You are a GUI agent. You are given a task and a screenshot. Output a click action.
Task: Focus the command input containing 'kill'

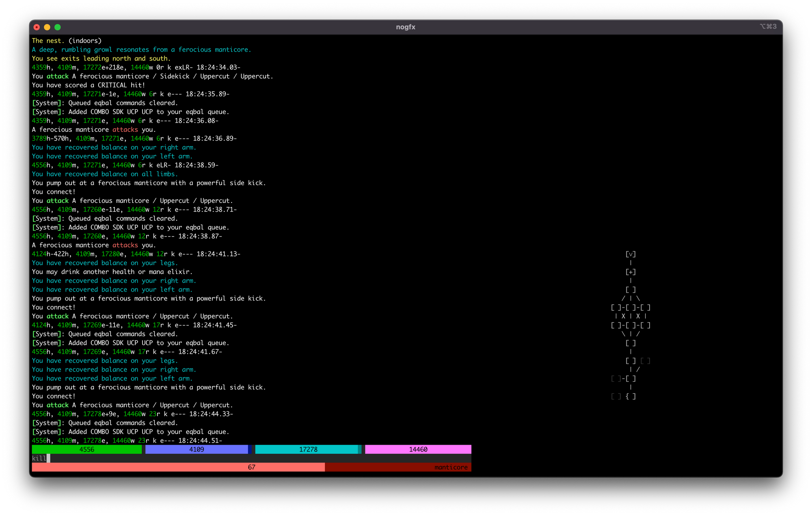point(252,458)
